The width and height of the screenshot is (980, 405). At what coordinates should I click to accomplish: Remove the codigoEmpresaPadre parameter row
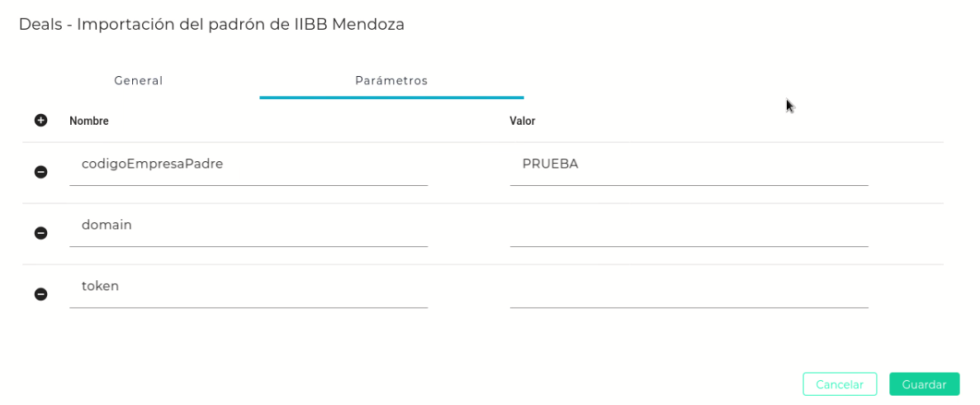pos(40,172)
